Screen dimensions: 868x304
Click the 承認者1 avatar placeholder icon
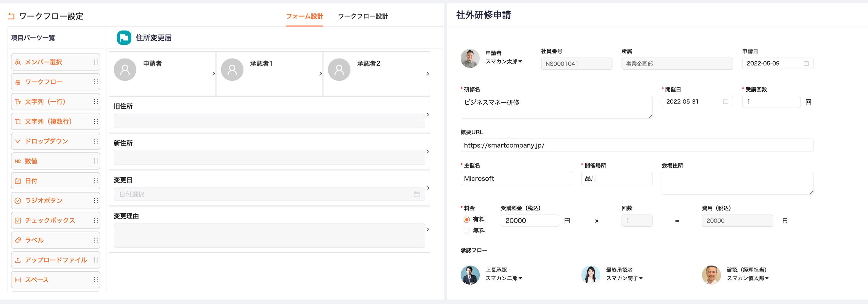pyautogui.click(x=232, y=70)
